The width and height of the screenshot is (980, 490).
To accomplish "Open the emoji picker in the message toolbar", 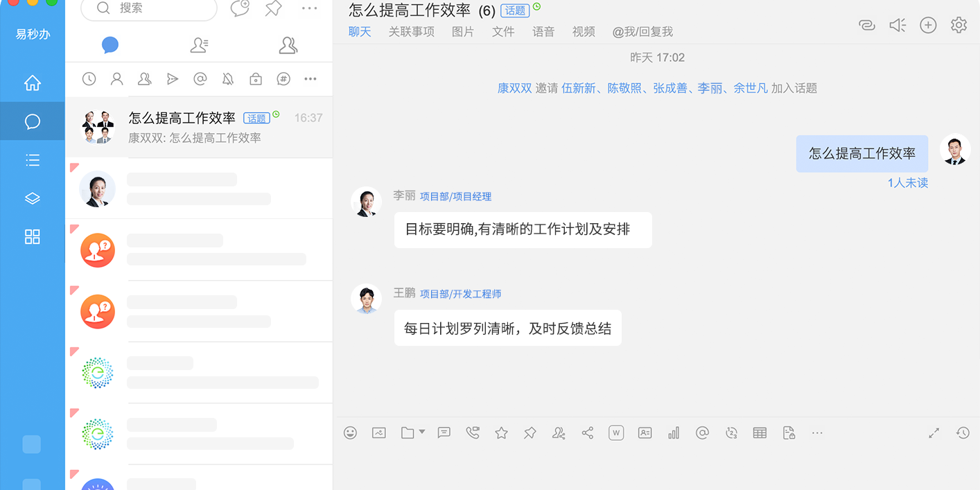I will 350,433.
